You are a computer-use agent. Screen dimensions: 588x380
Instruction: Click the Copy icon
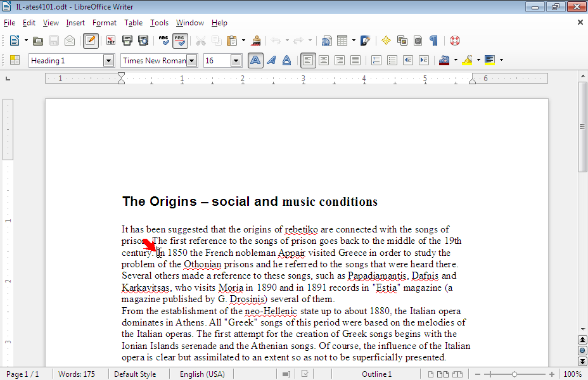click(x=216, y=41)
